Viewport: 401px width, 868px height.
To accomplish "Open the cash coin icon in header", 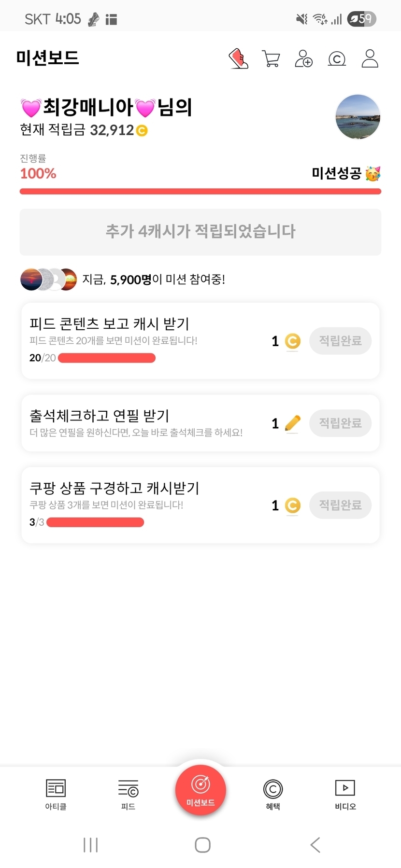I will (x=337, y=59).
